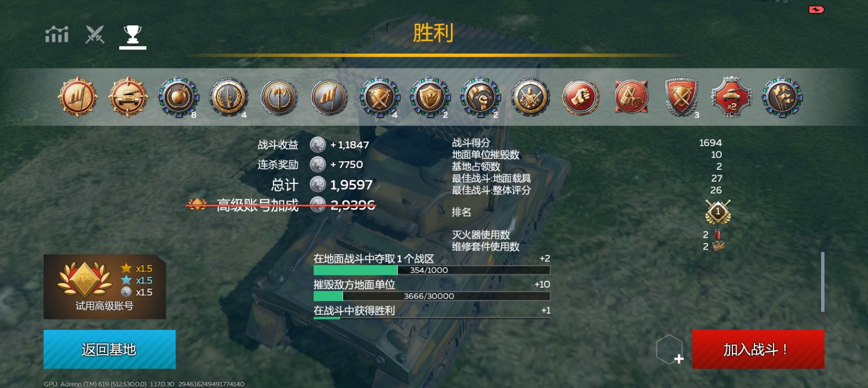Click the double axe laurel medal
This screenshot has height=388, width=868.
tap(279, 98)
